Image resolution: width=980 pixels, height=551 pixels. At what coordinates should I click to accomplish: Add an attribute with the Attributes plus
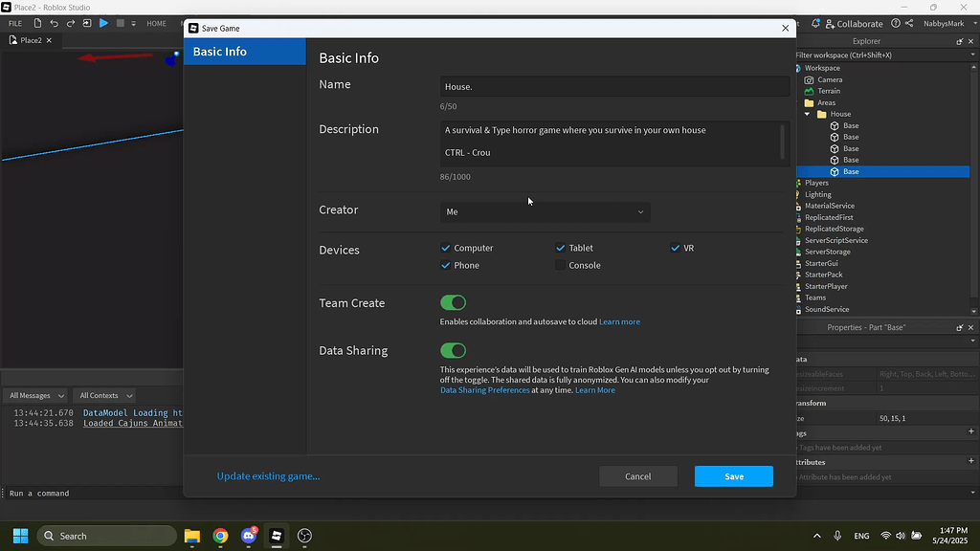tap(970, 461)
